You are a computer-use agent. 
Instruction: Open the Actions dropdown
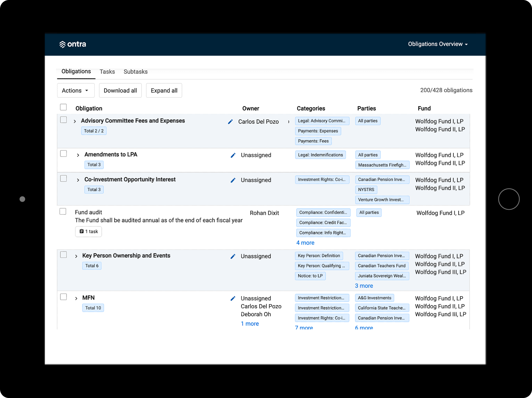point(76,90)
